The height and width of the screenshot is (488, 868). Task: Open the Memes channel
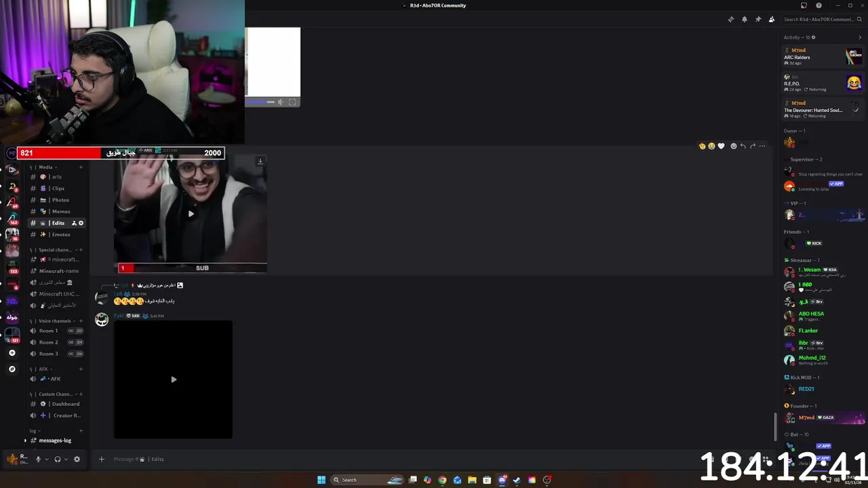pyautogui.click(x=58, y=211)
